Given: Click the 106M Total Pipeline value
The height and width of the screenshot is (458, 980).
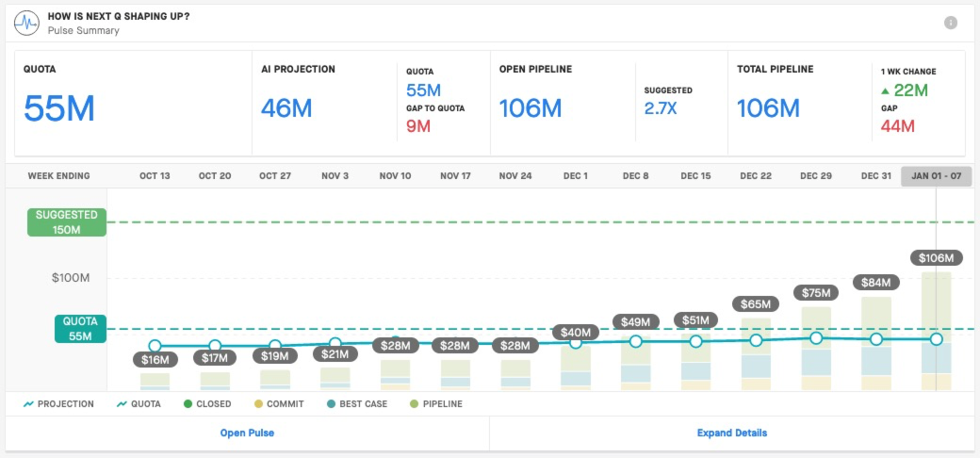Looking at the screenshot, I should (x=768, y=108).
